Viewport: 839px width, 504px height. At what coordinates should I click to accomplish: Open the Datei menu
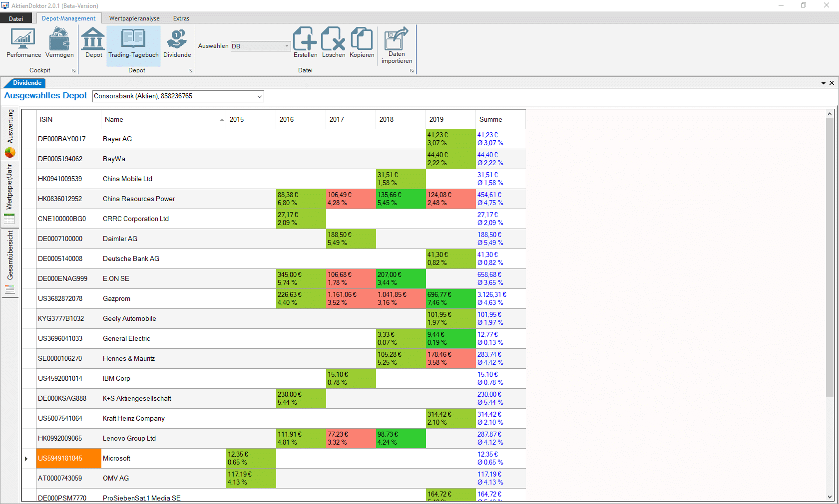click(16, 18)
